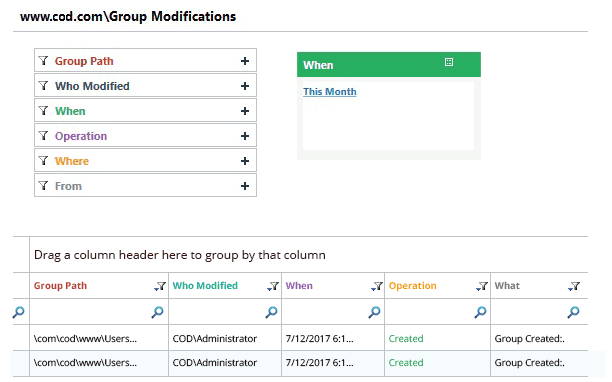Open the Who Modified column filter dropdown

pyautogui.click(x=273, y=286)
